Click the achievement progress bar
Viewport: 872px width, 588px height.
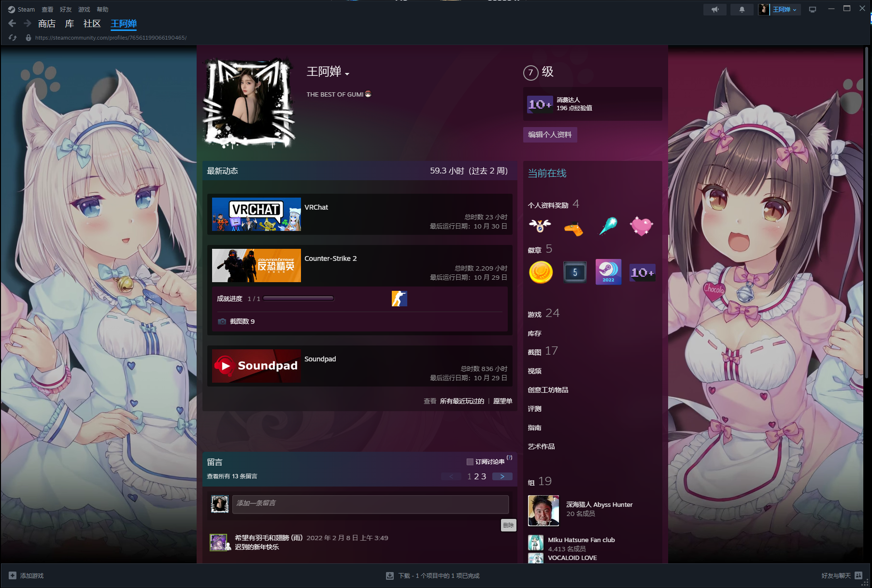click(x=298, y=299)
